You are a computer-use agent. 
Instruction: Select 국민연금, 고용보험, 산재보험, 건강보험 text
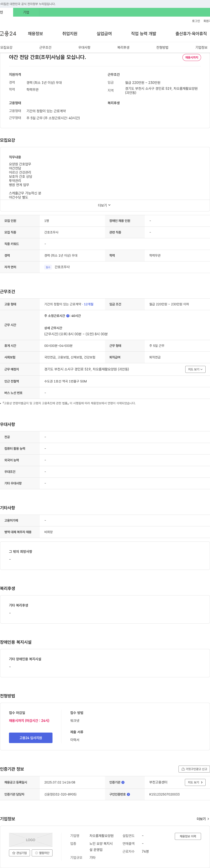[70, 357]
